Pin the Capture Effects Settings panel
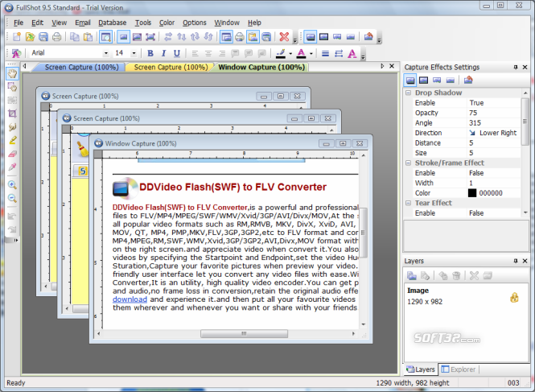This screenshot has height=392, width=535. tap(516, 68)
